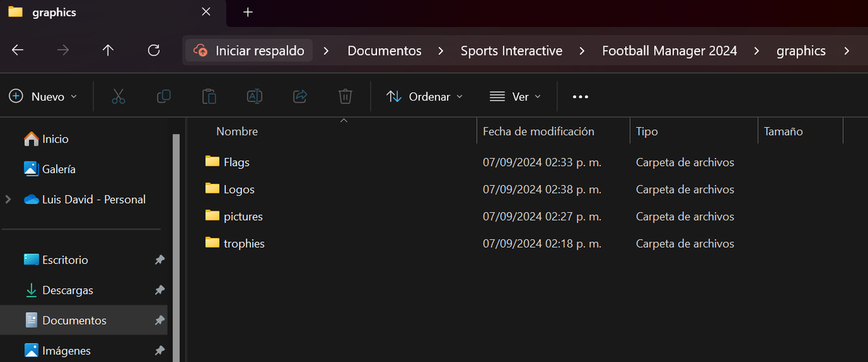Click the sidebar navigation pane scrollbar
The image size is (868, 362).
point(176,247)
